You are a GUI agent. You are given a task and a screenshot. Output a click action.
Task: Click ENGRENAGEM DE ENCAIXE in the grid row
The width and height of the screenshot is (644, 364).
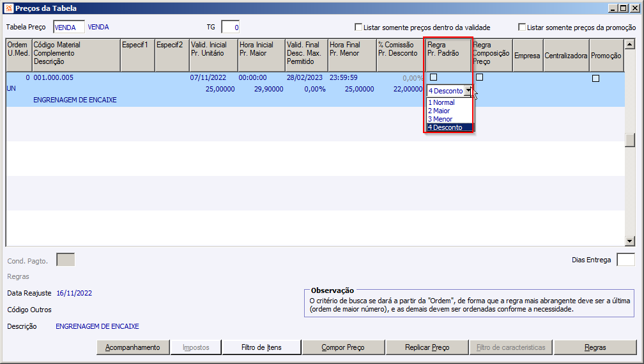75,100
